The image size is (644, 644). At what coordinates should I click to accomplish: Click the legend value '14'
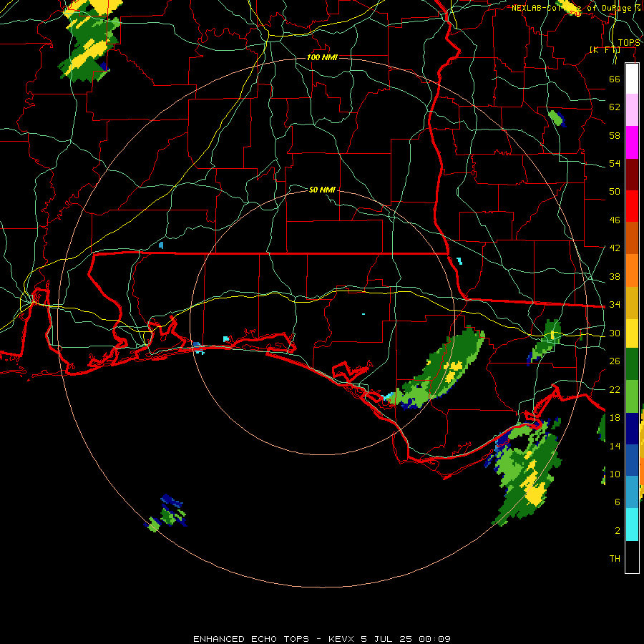pyautogui.click(x=615, y=446)
